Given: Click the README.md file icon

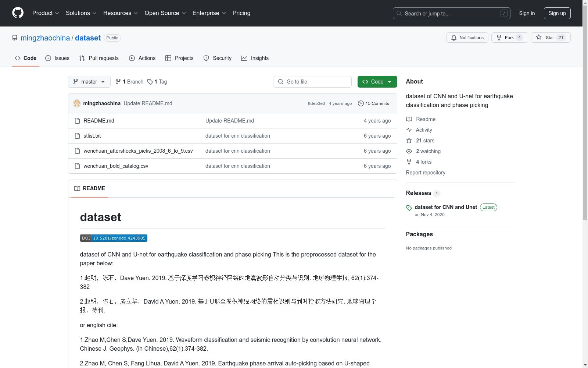Looking at the screenshot, I should tap(77, 121).
